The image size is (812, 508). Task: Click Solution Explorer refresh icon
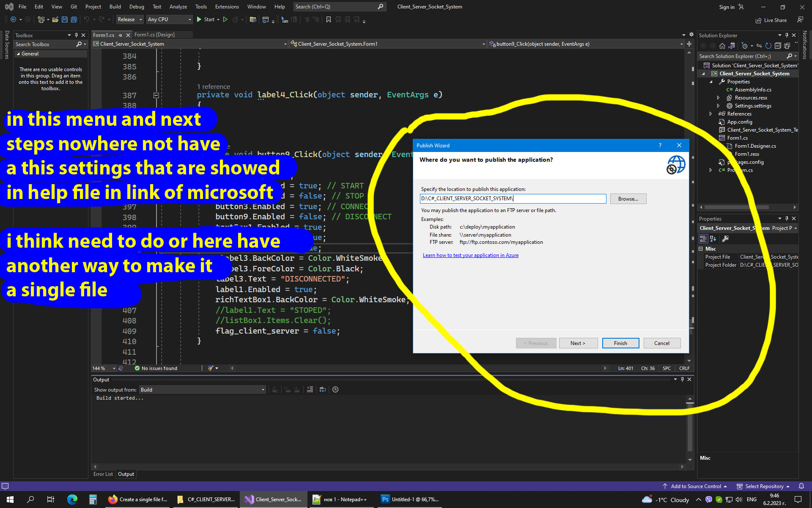click(768, 46)
